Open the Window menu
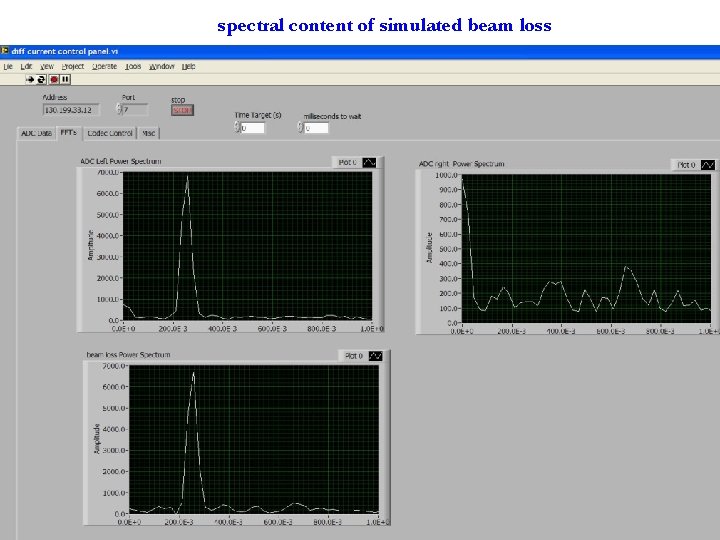 [162, 67]
